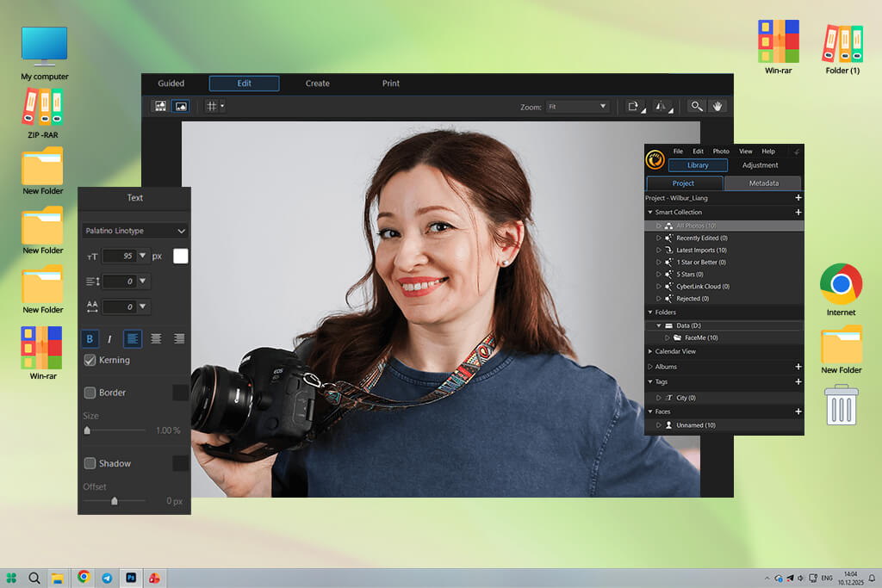The width and height of the screenshot is (882, 588).
Task: Add a new face with plus icon
Action: click(x=798, y=412)
